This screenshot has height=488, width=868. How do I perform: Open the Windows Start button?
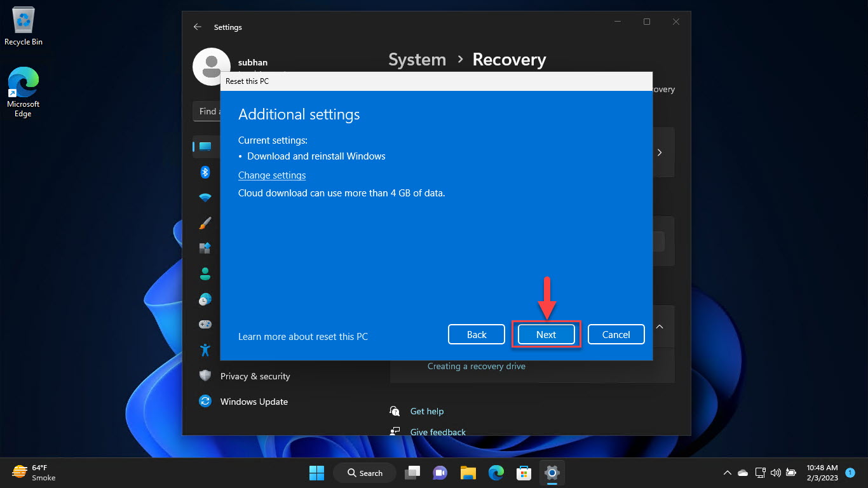(316, 473)
